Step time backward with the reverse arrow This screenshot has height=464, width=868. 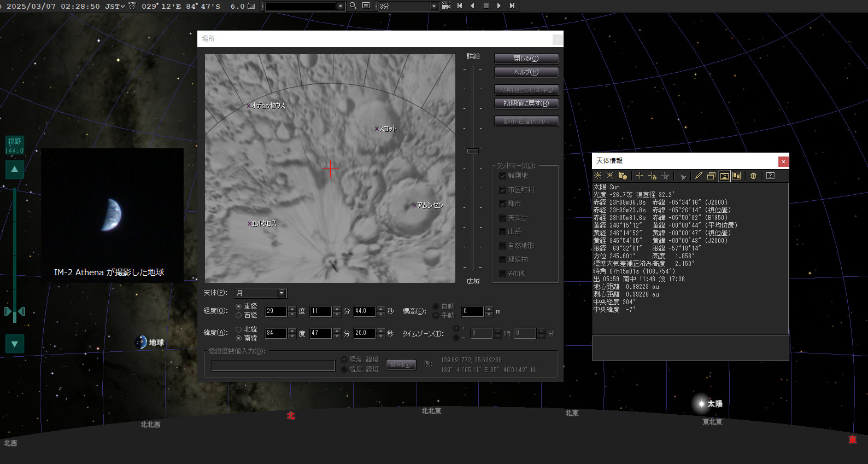473,5
